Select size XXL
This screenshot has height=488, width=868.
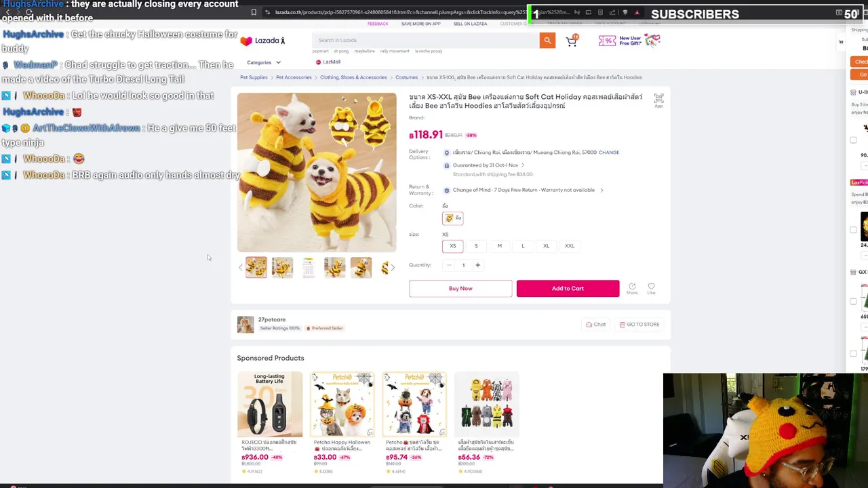tap(570, 246)
